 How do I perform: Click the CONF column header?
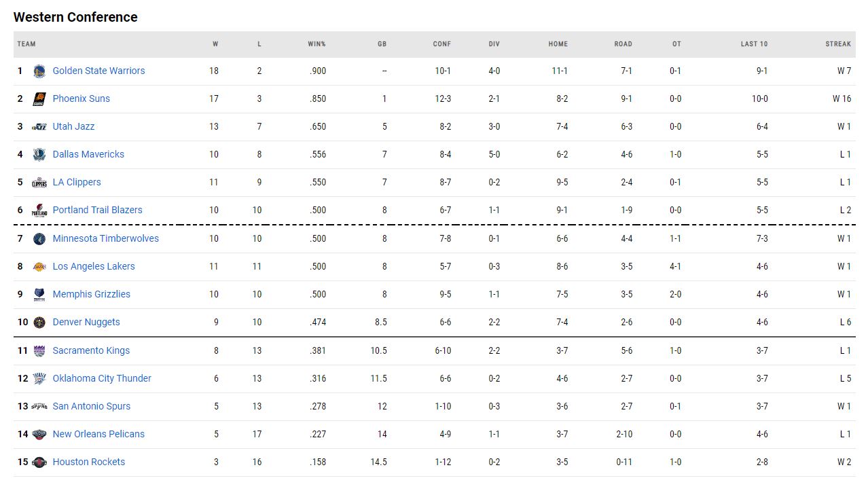(441, 44)
